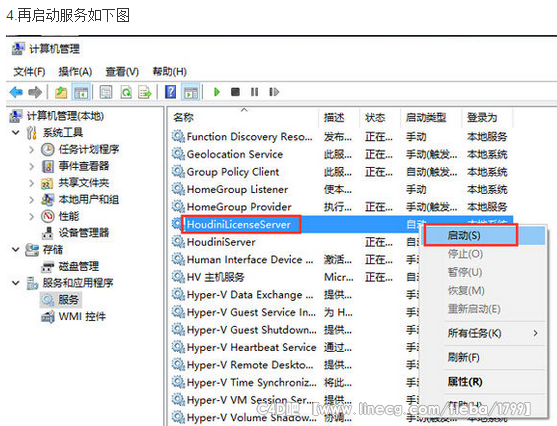Click the HoudiniServer gear icon
The image size is (557, 426).
click(x=178, y=242)
